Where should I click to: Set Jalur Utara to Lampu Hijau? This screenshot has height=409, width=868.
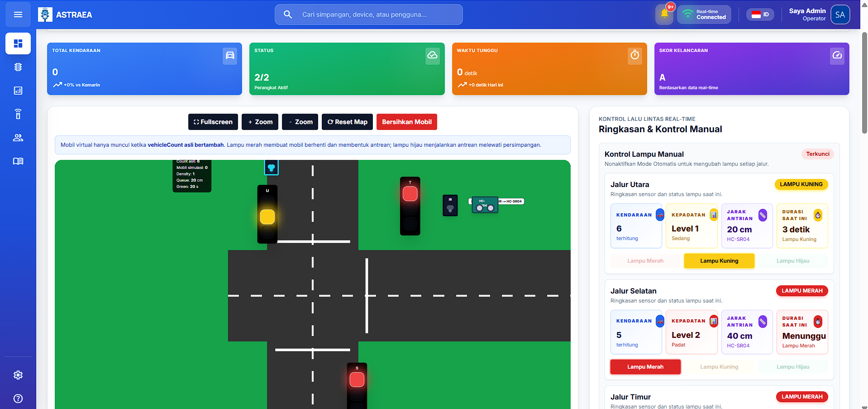point(793,261)
